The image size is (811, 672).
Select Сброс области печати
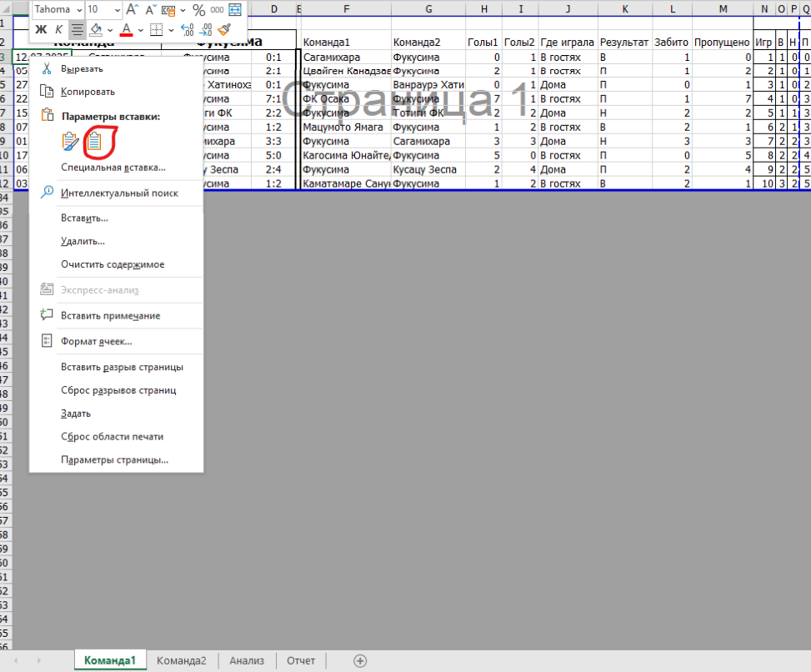[x=113, y=437]
